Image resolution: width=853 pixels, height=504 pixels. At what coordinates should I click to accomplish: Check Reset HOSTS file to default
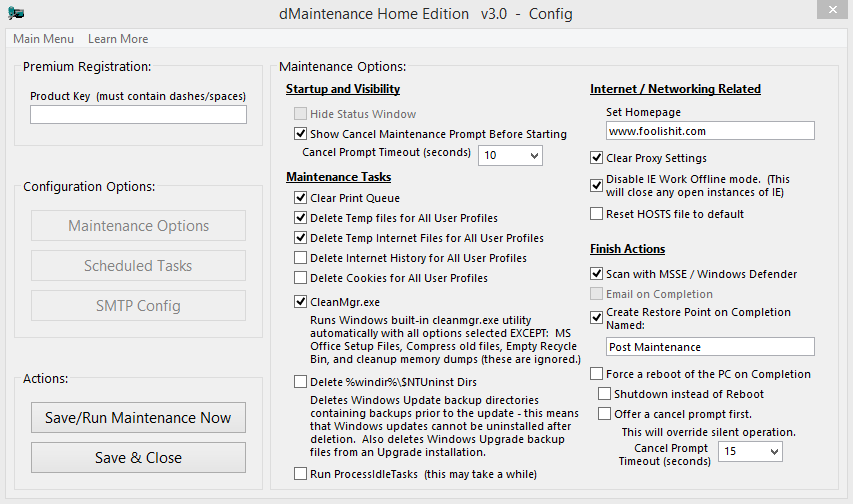click(x=597, y=213)
